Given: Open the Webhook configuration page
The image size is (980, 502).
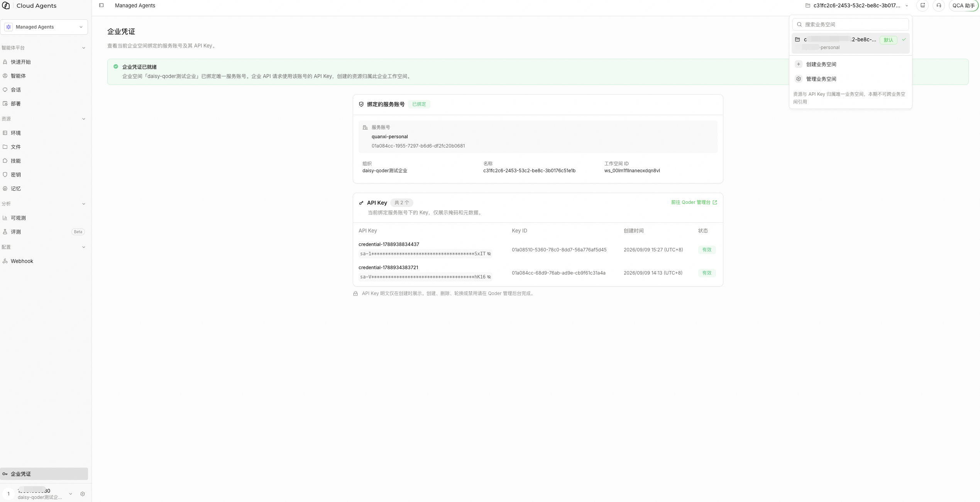Looking at the screenshot, I should [44, 261].
